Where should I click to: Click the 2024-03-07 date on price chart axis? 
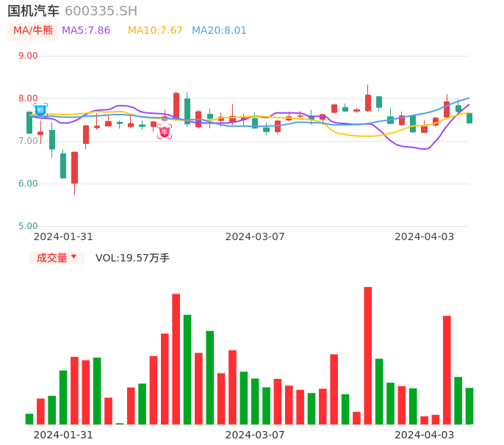point(254,236)
